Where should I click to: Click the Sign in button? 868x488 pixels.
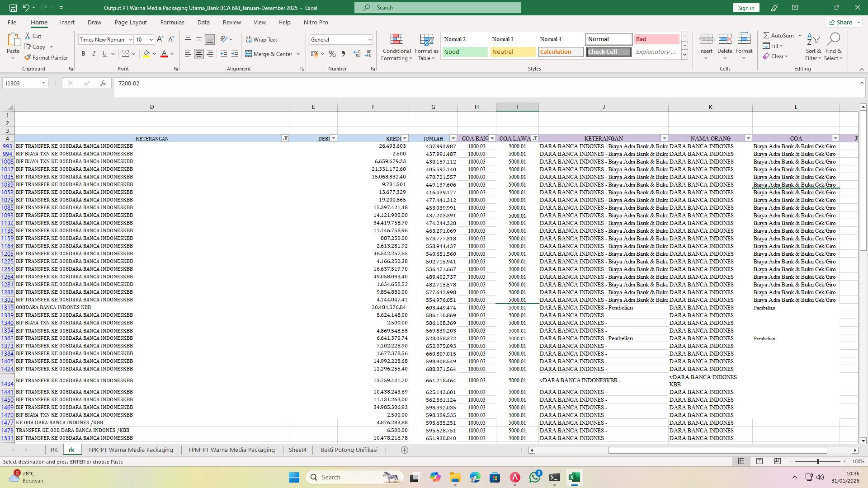[745, 8]
